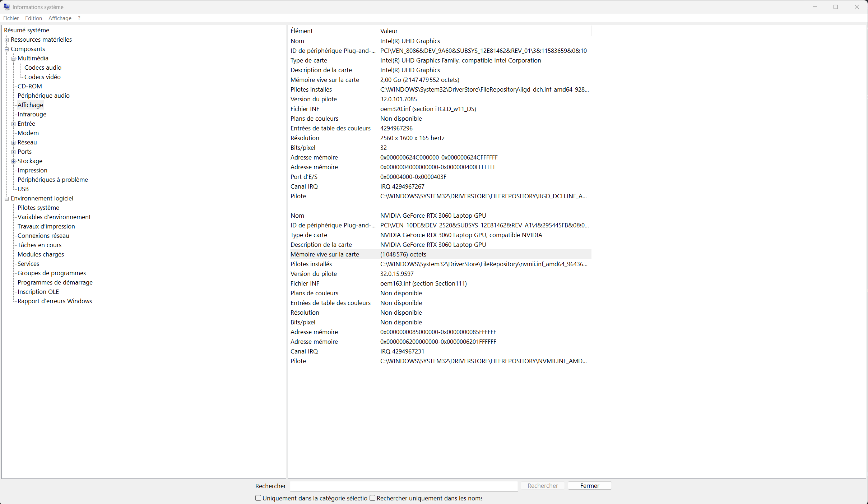Click the '(1 048 576) octets' value row
This screenshot has width=868, height=504.
[441, 254]
